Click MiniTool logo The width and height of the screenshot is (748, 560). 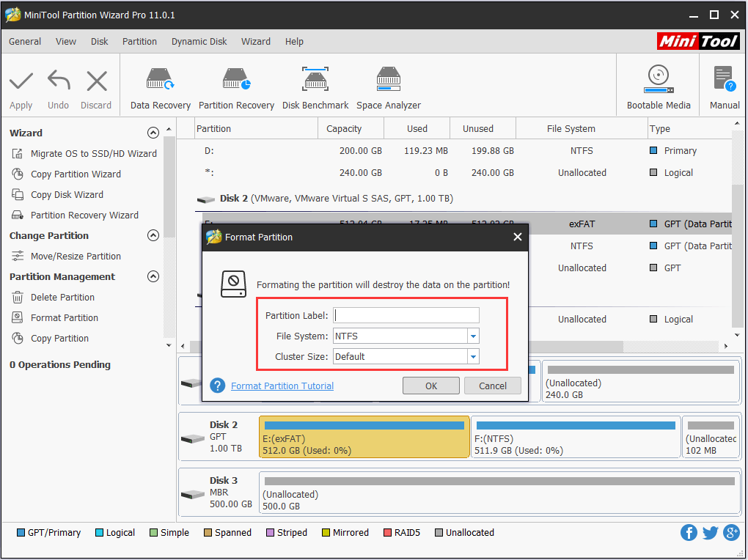pos(698,42)
